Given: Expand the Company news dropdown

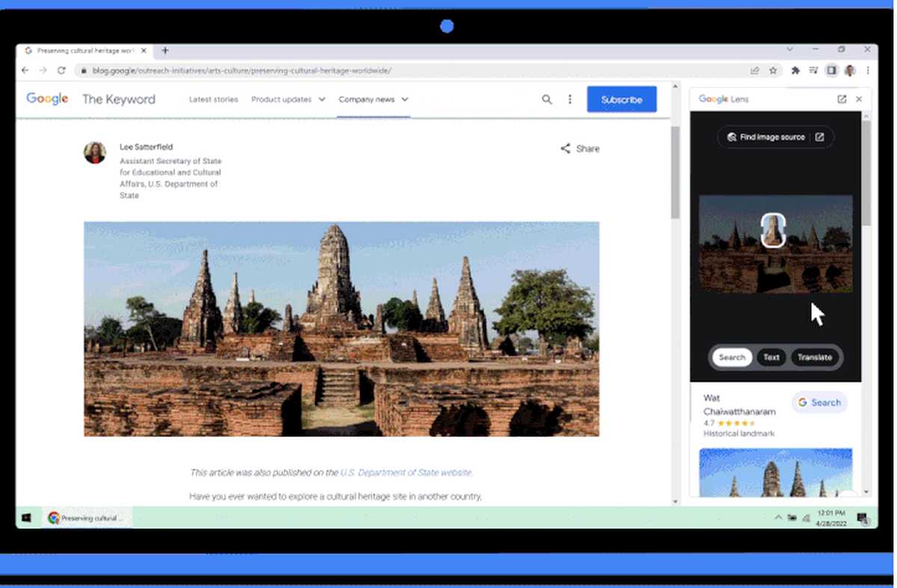Looking at the screenshot, I should (x=373, y=99).
